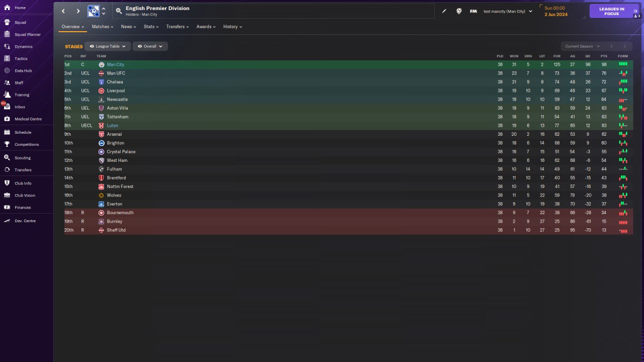Open the Squad sidebar icon

7,22
